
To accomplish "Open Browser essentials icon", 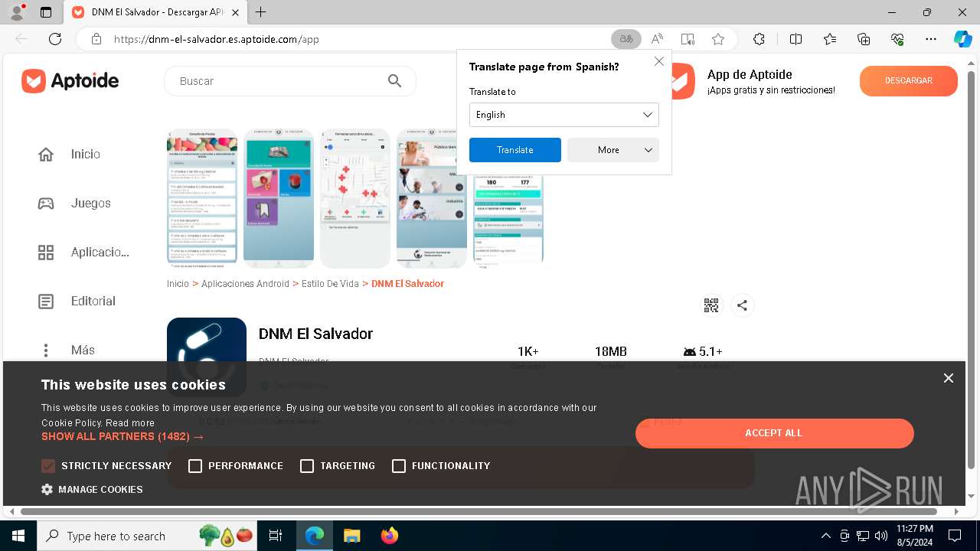I will (x=897, y=39).
